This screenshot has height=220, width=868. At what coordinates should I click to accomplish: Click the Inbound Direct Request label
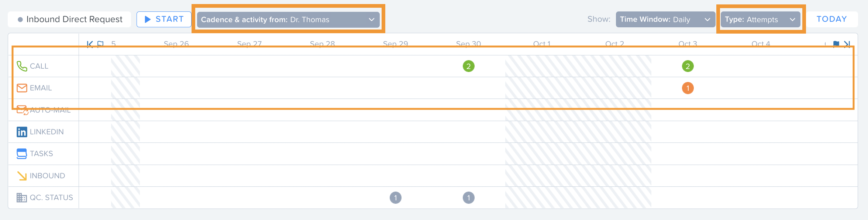coord(74,19)
